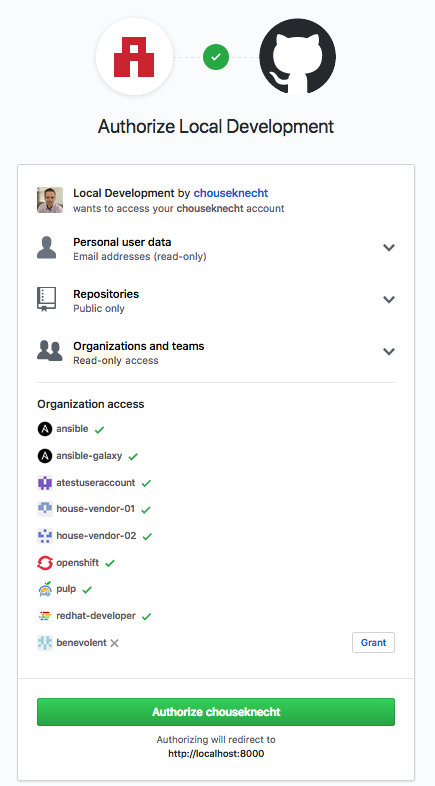The width and height of the screenshot is (435, 786).
Task: Select the benevolent organization name
Action: [81, 642]
